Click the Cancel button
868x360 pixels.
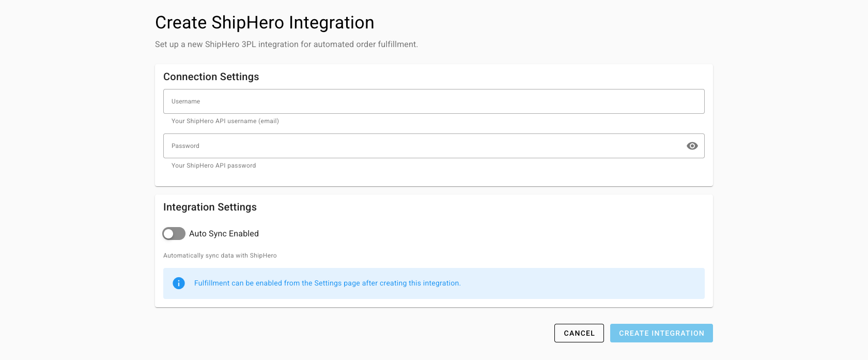coord(579,333)
